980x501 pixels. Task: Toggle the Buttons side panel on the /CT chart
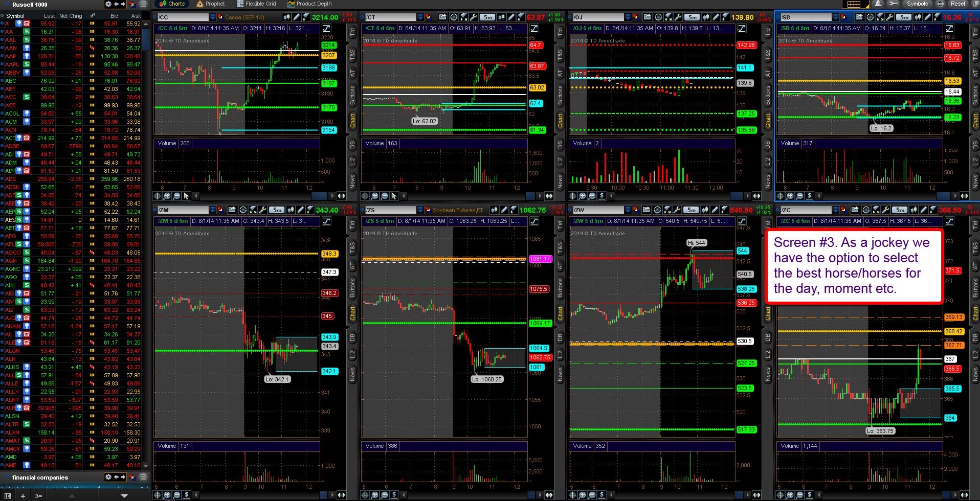560,95
